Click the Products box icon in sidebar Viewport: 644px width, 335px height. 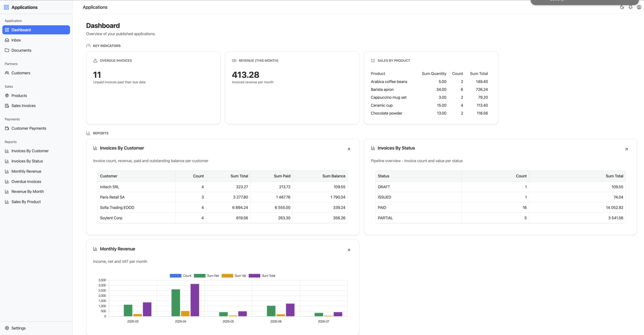click(x=7, y=95)
